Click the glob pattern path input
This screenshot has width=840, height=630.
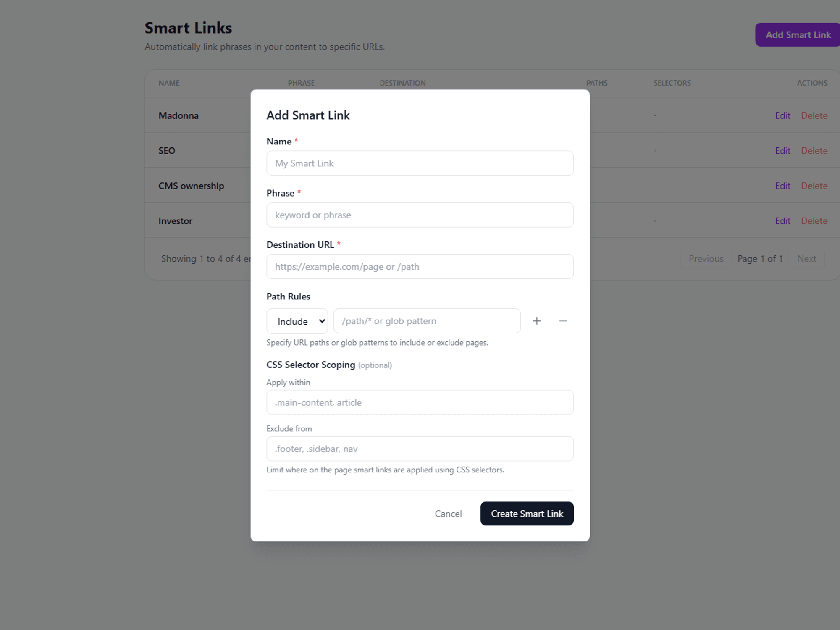(x=426, y=321)
